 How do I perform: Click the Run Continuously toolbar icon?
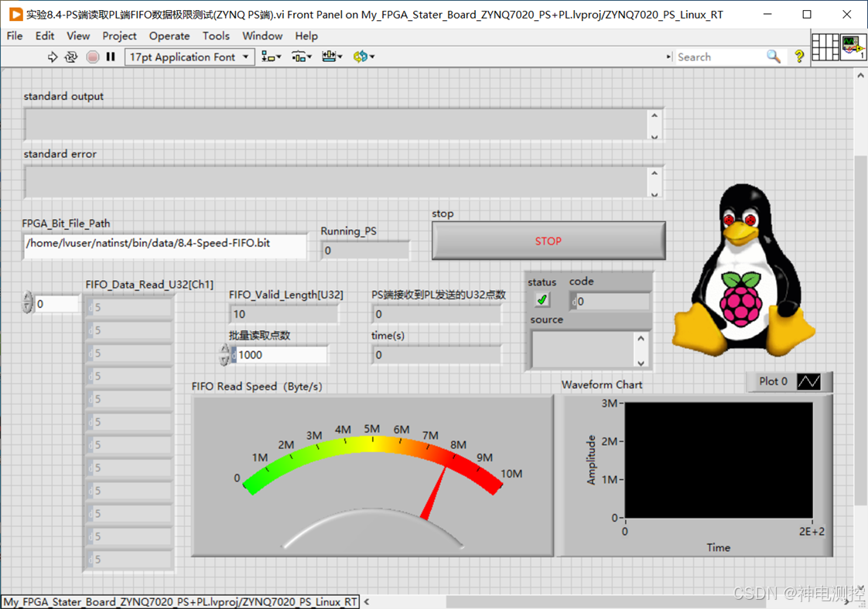tap(71, 57)
